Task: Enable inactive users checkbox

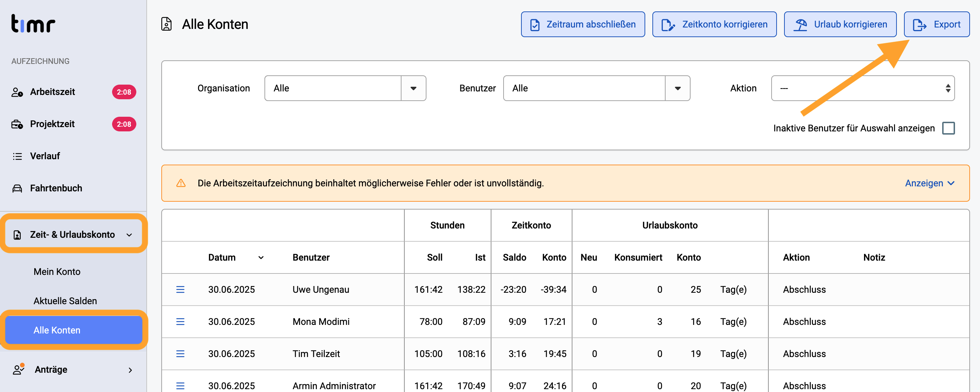Action: (949, 128)
